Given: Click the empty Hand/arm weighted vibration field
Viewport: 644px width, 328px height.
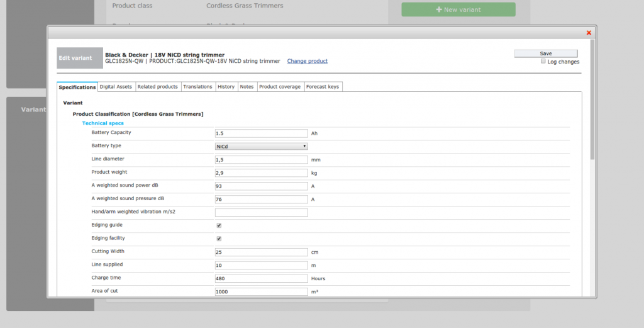Looking at the screenshot, I should pyautogui.click(x=261, y=213).
